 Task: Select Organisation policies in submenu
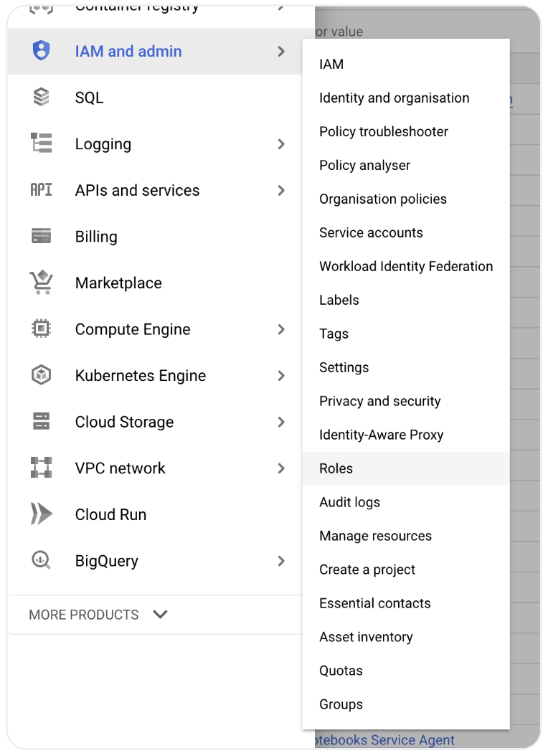coord(406,199)
